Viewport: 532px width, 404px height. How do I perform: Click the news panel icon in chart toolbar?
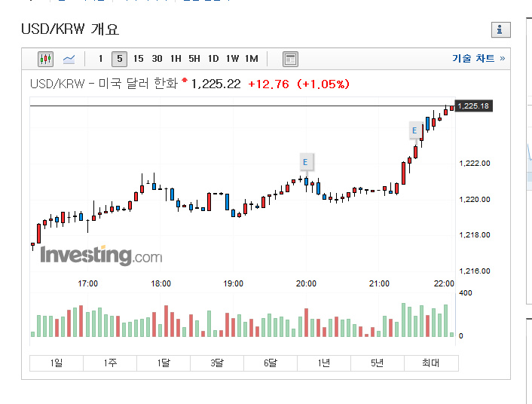tap(290, 59)
